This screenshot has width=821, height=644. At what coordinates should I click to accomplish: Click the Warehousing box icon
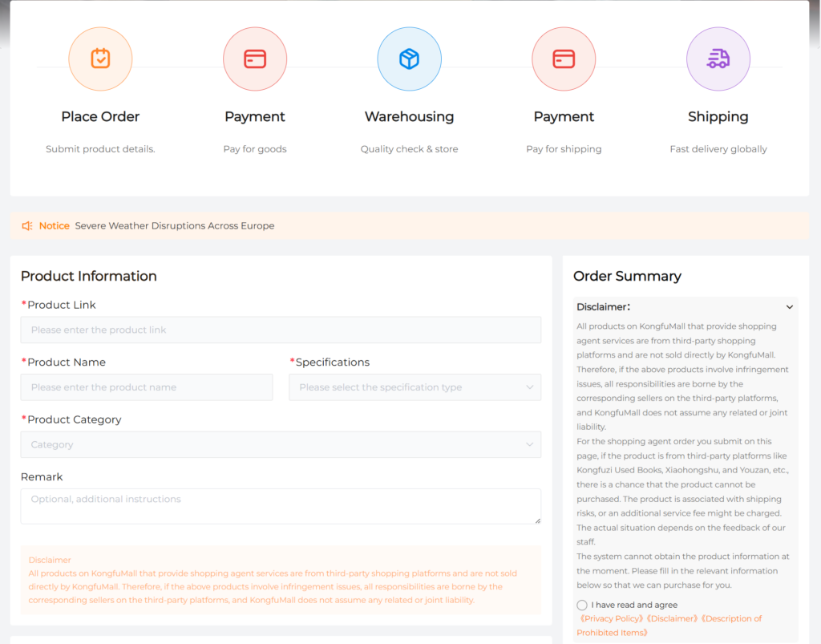[409, 59]
